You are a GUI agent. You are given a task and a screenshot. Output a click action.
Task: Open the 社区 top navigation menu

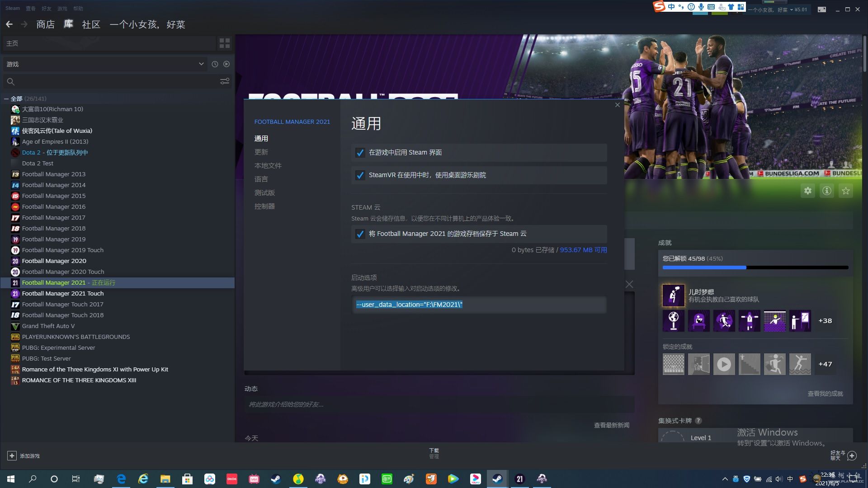click(91, 24)
